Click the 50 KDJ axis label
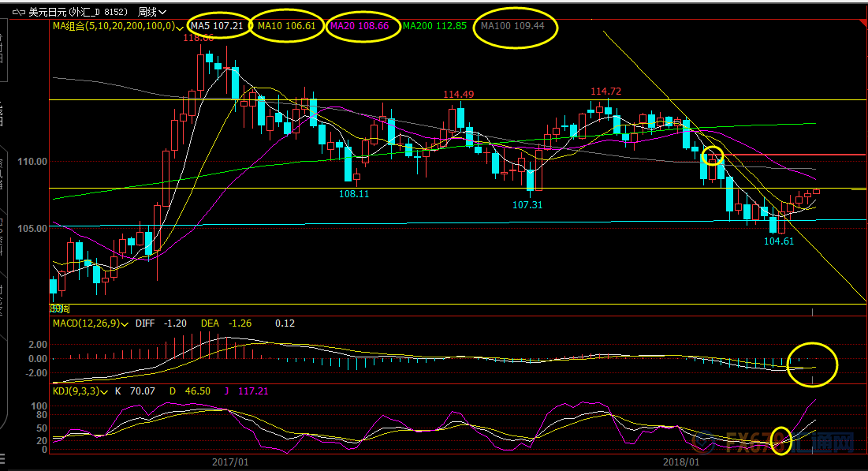The height and width of the screenshot is (471, 868). click(42, 428)
